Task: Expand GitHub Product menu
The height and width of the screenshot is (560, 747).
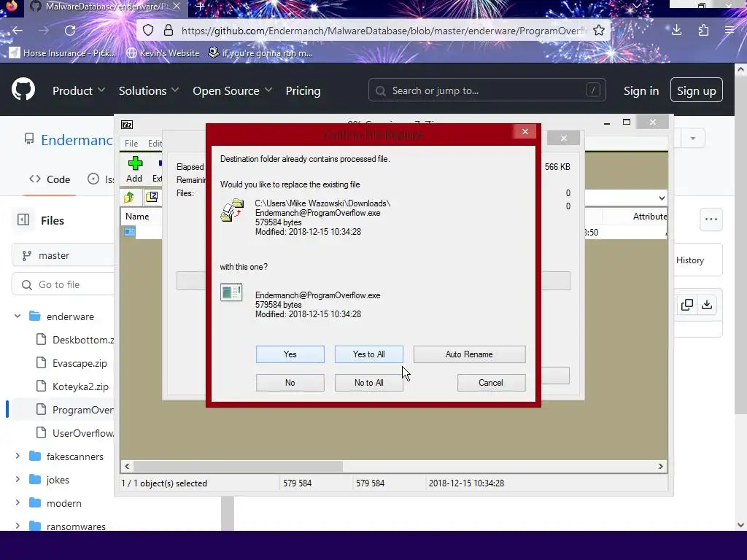Action: (x=79, y=90)
